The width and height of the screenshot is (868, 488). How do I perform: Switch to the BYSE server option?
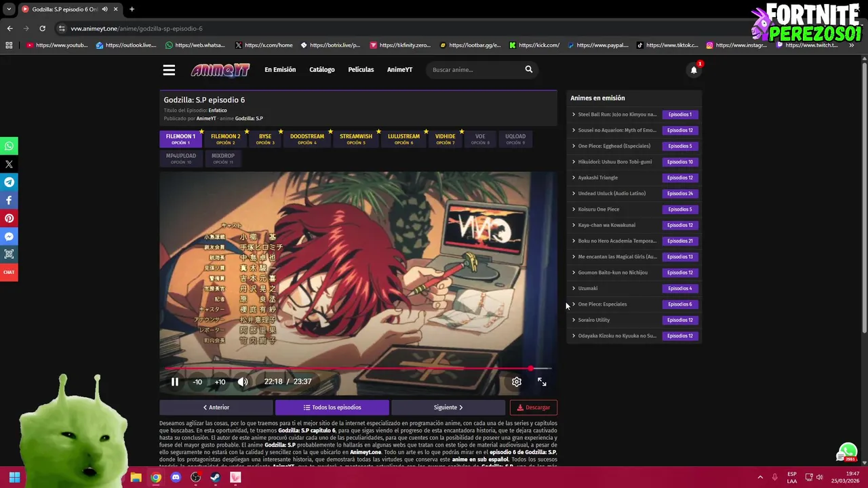click(x=265, y=139)
